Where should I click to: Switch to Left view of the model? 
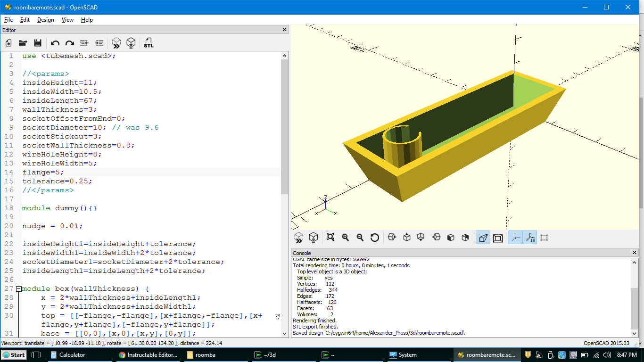click(x=436, y=238)
